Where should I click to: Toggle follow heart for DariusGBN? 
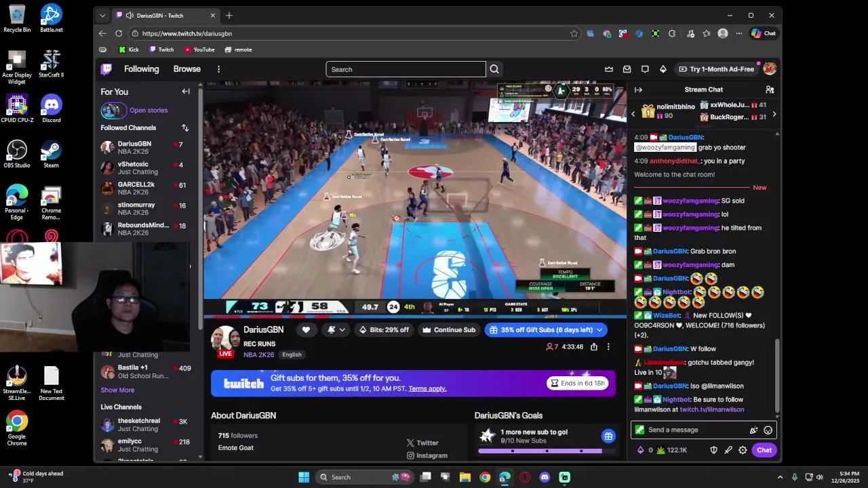click(306, 330)
